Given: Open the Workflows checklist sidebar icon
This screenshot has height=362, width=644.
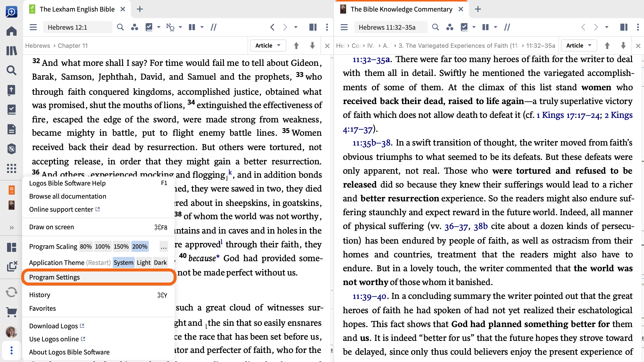Looking at the screenshot, I should pyautogui.click(x=12, y=110).
